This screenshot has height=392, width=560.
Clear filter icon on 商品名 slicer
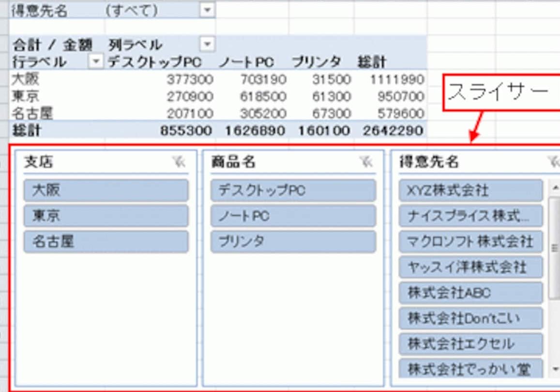click(x=366, y=163)
